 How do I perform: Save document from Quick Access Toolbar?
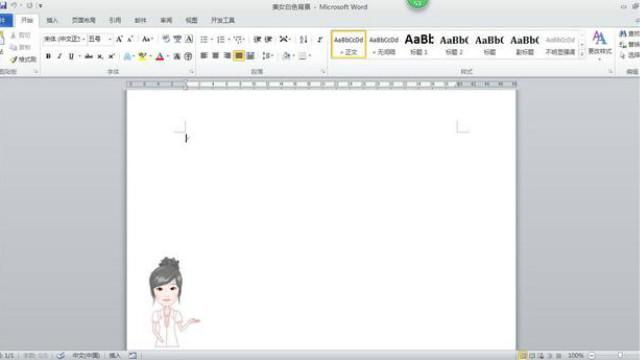pyautogui.click(x=3, y=6)
